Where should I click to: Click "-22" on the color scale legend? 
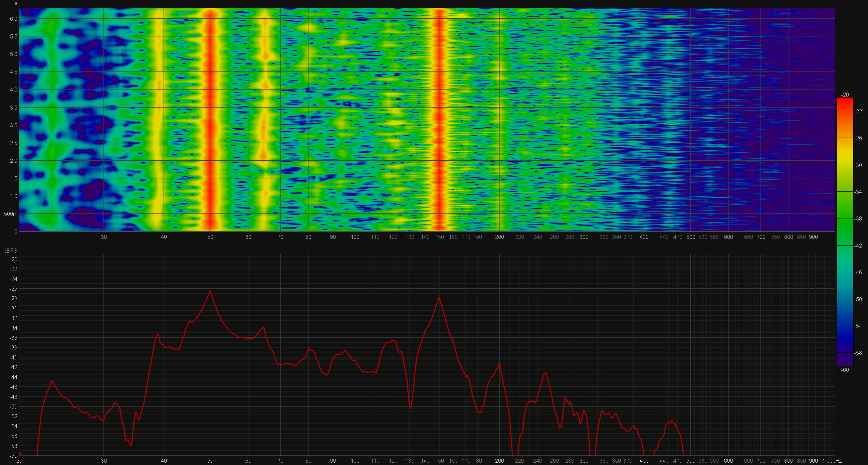pyautogui.click(x=858, y=111)
